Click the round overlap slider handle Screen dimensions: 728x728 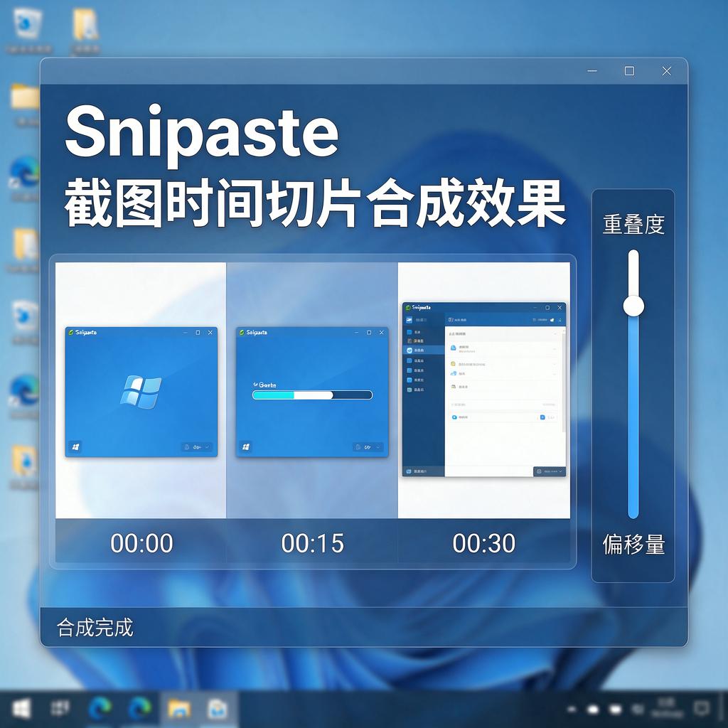pyautogui.click(x=633, y=306)
